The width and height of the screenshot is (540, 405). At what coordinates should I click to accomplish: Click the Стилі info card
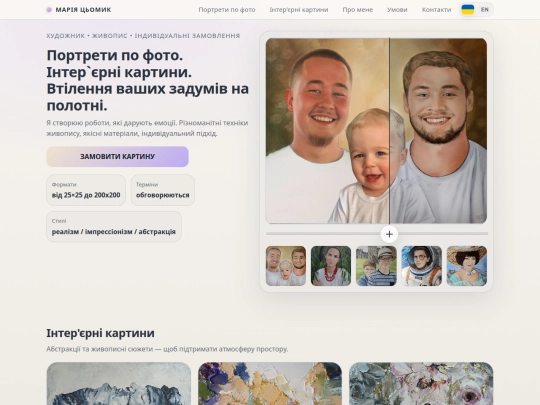click(x=114, y=226)
